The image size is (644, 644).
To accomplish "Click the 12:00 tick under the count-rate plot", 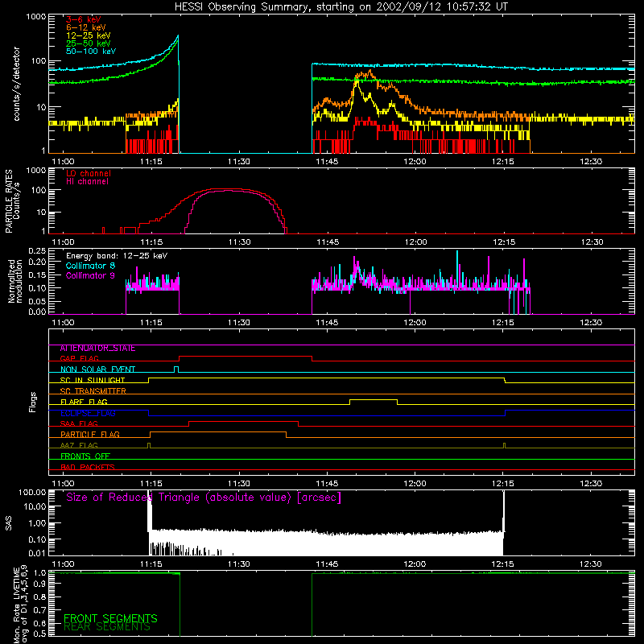I will click(415, 162).
